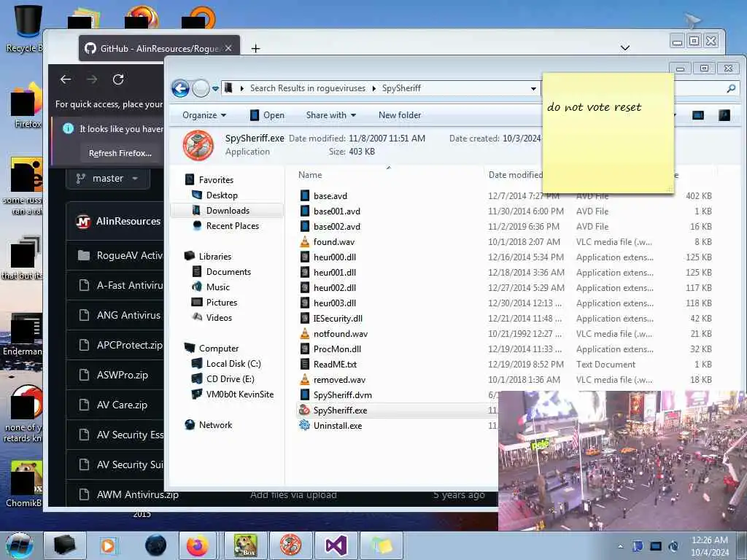This screenshot has height=560, width=747.
Task: Click the search magnifier icon in Explorer
Action: (730, 88)
